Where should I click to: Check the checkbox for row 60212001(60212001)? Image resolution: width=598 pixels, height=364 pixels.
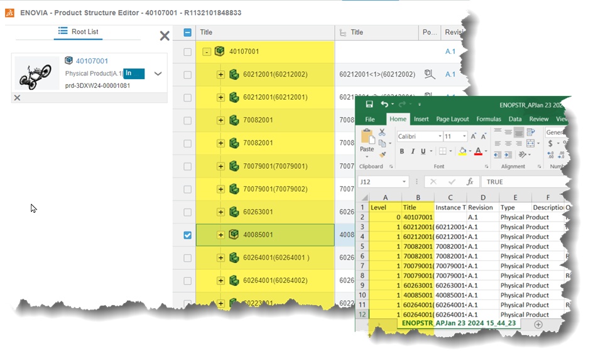tap(187, 97)
